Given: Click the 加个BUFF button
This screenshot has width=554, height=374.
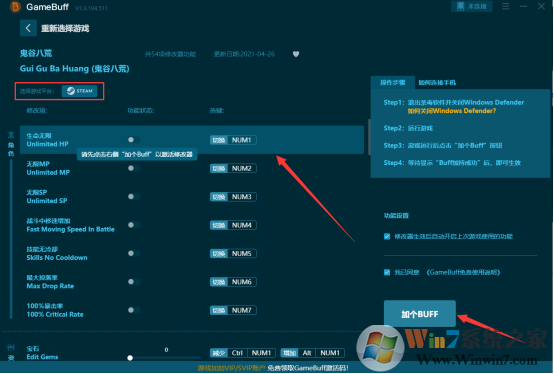Looking at the screenshot, I should pyautogui.click(x=420, y=314).
